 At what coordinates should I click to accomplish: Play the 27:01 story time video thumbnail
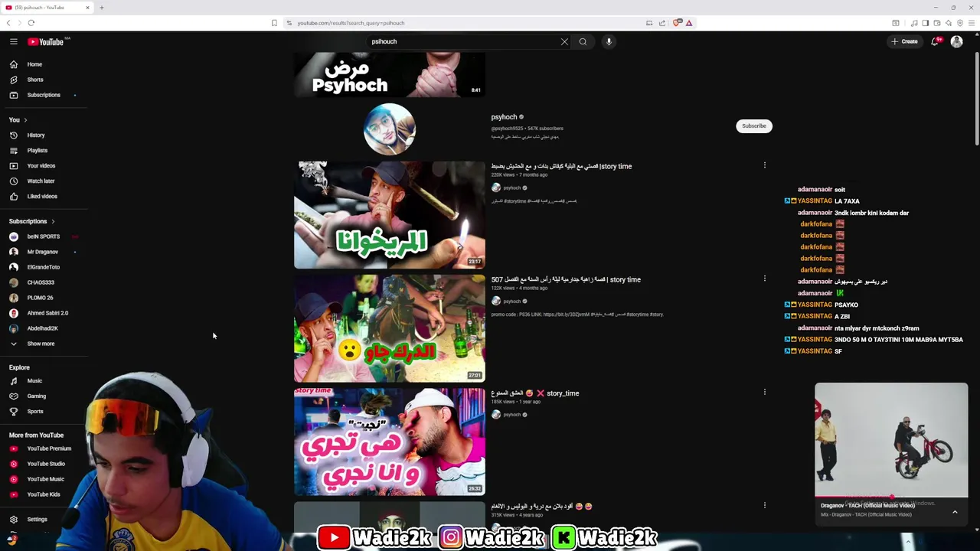tap(389, 328)
